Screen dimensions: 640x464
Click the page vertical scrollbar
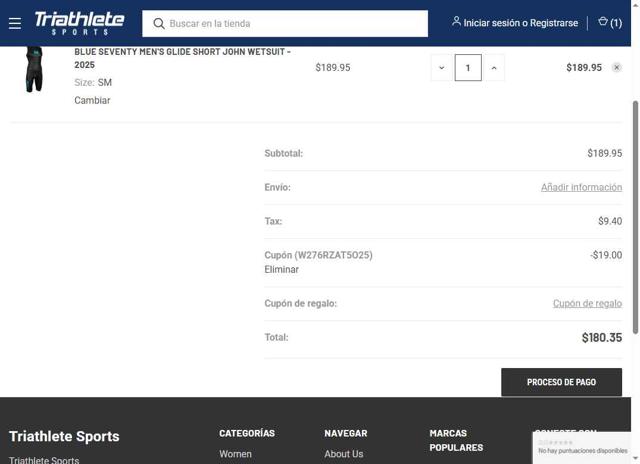pos(635,217)
